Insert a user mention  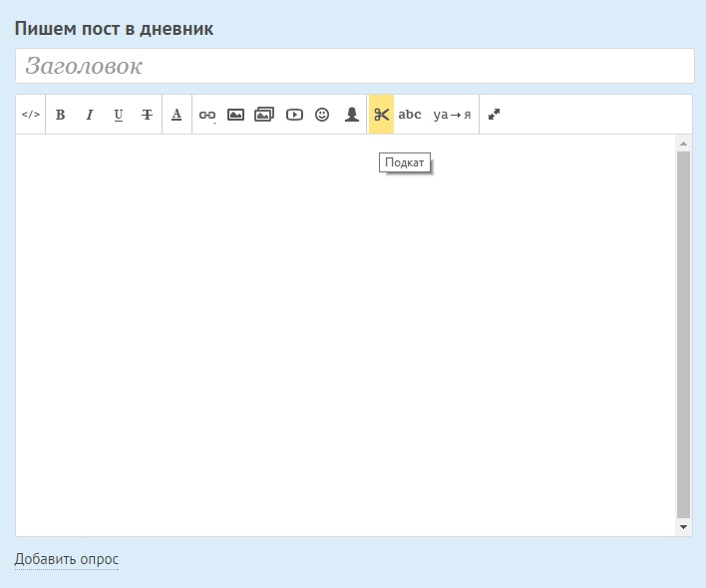click(x=351, y=115)
